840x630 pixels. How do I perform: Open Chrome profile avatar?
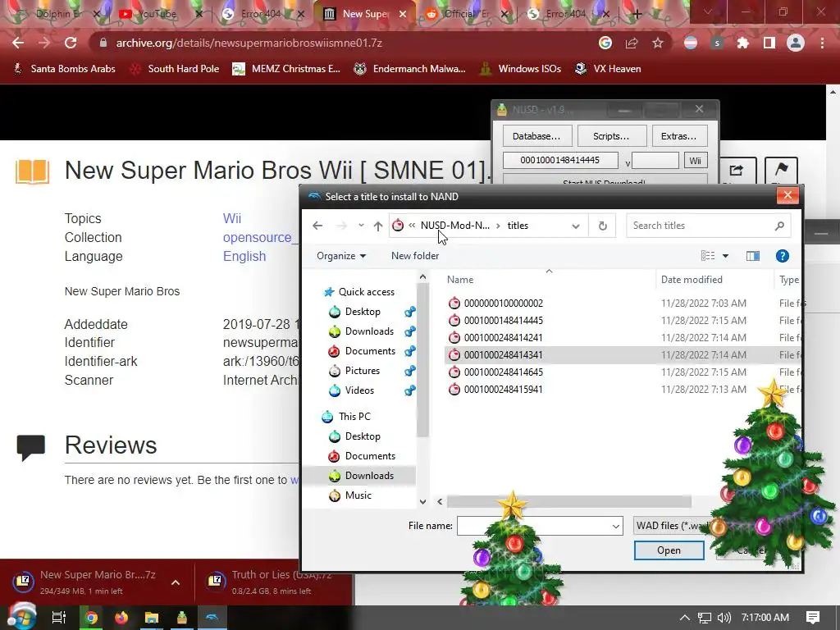pos(796,43)
